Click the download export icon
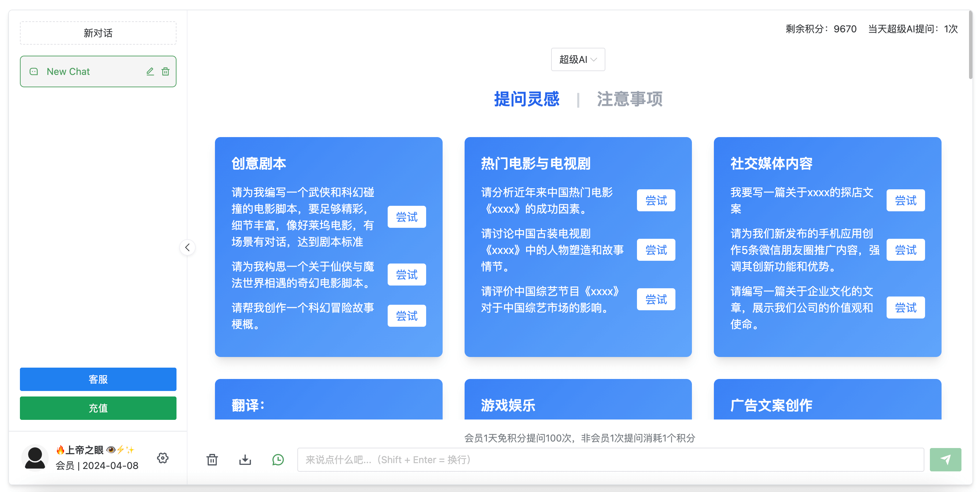Screen dimensions: 980x492 pyautogui.click(x=245, y=460)
